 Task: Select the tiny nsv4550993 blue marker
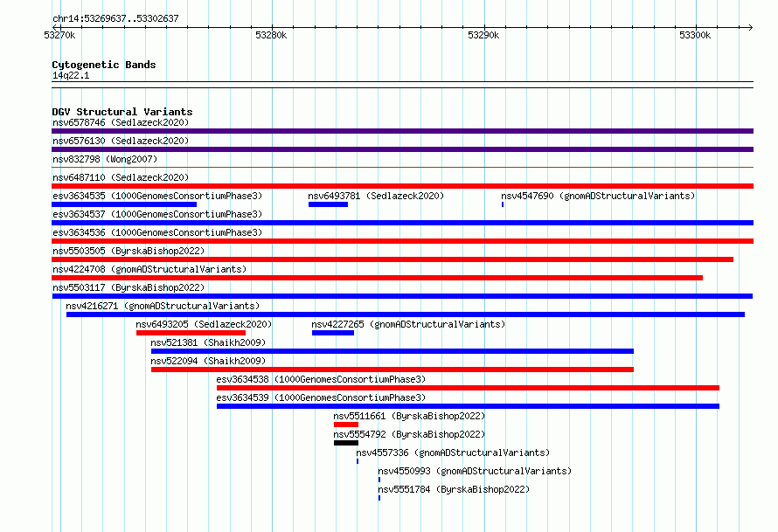379,480
